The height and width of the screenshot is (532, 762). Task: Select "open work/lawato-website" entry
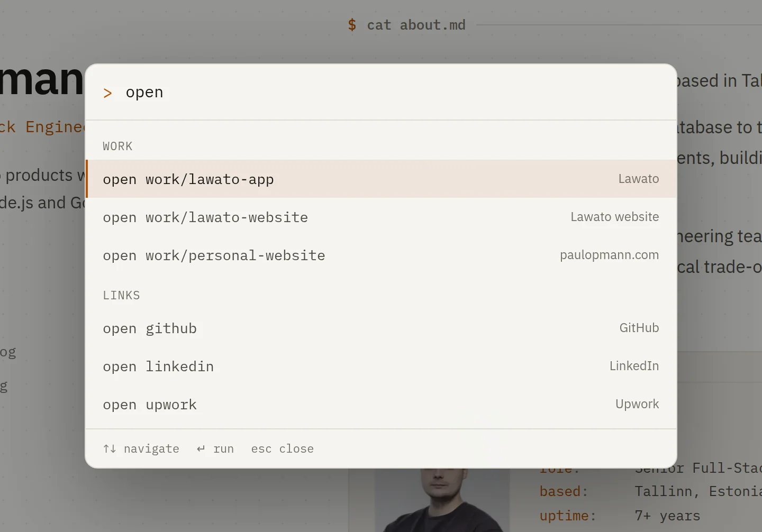(x=381, y=217)
